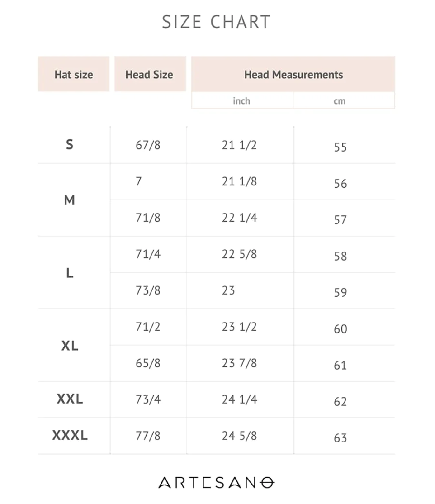This screenshot has height=504, width=435.
Task: Click the 23 inch measurement cell
Action: (x=228, y=290)
